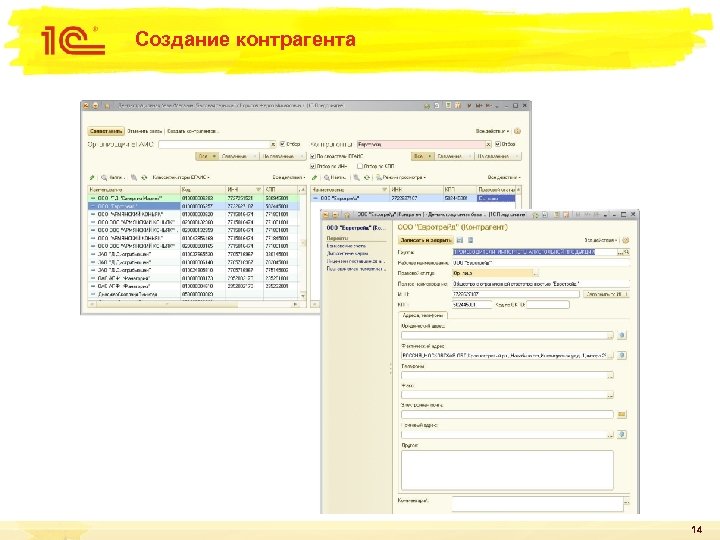Image resolution: width=720 pixels, height=540 pixels.
Task: Click the save diskette icon in contractor form
Action: click(460, 240)
